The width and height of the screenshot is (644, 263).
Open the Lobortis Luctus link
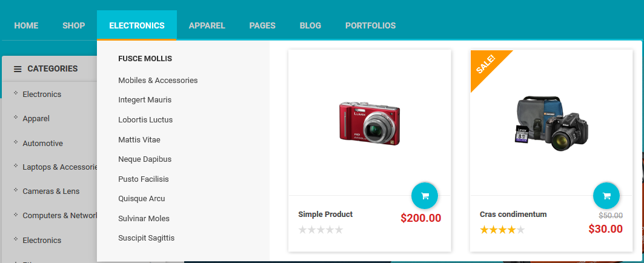point(145,120)
